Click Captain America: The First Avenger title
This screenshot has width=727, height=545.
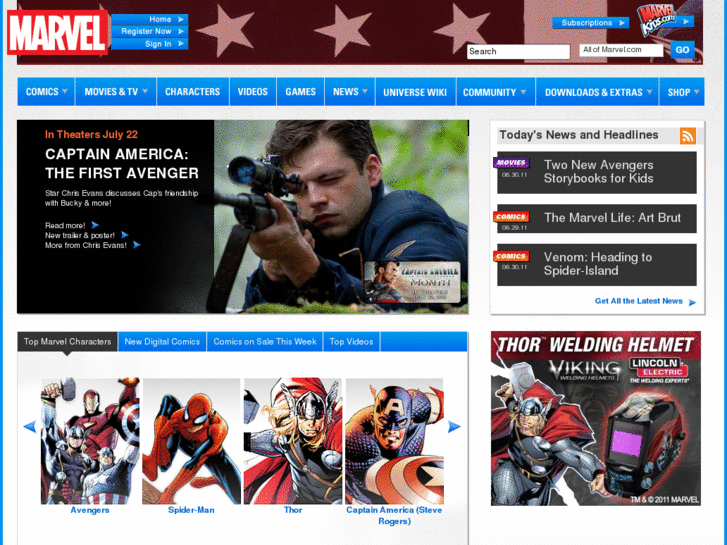(122, 164)
